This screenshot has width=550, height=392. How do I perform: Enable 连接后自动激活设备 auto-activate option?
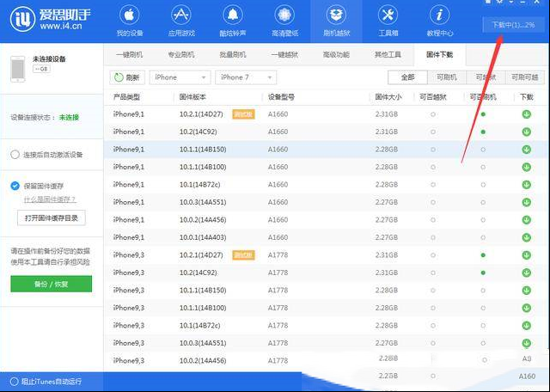pyautogui.click(x=15, y=155)
